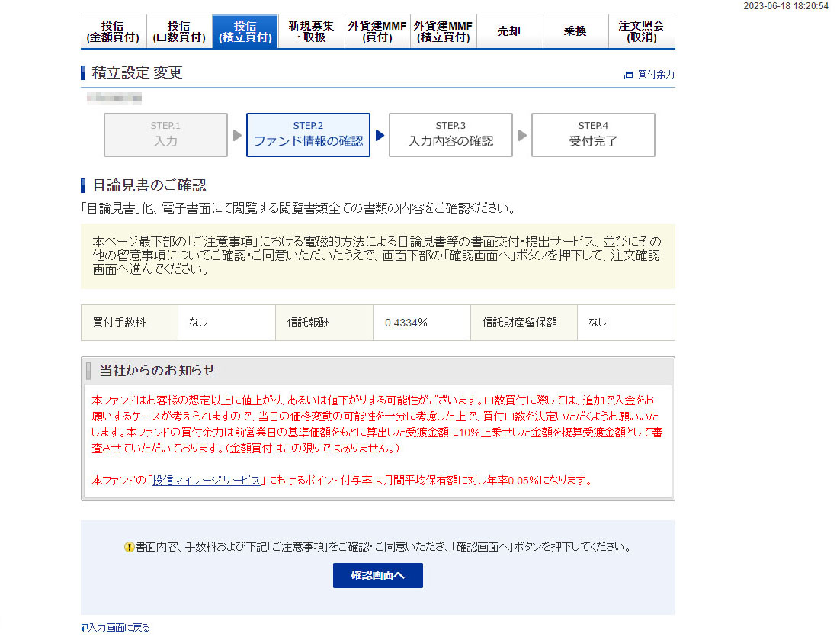Click the yellow exclamation notice icon

tap(129, 548)
